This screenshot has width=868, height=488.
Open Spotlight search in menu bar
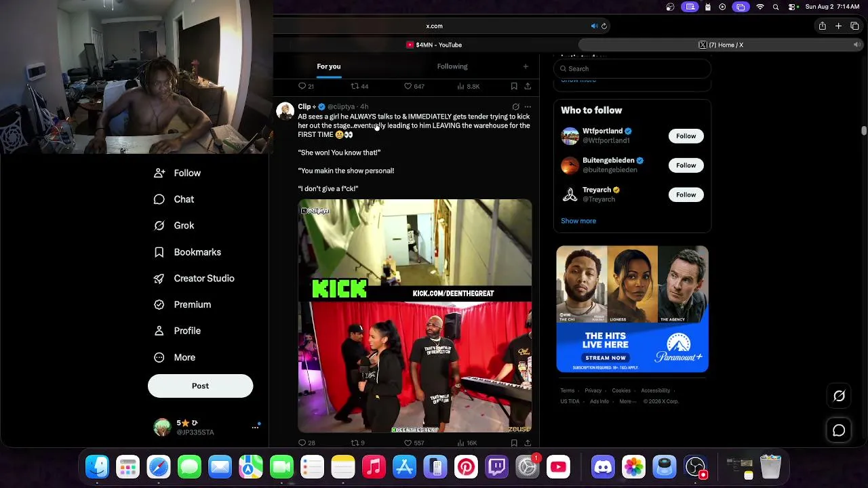click(776, 7)
